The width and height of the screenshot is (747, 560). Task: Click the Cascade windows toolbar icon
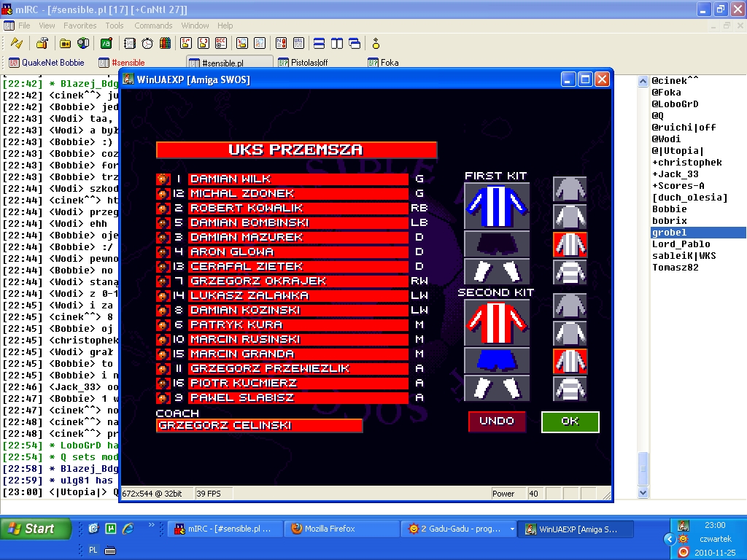tap(355, 44)
